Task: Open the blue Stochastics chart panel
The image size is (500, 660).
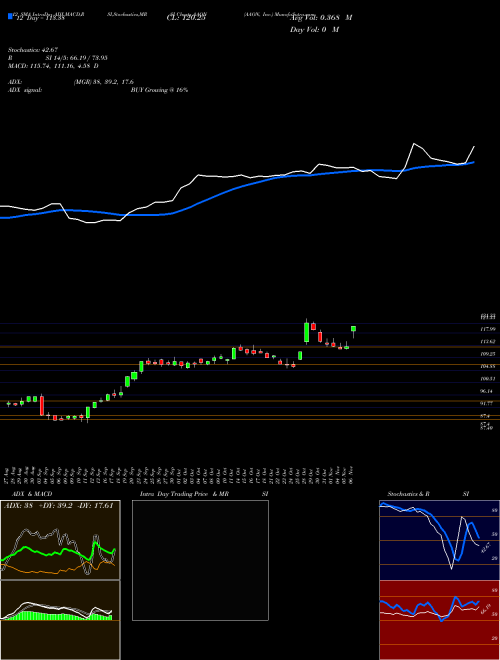Action: pyautogui.click(x=439, y=540)
